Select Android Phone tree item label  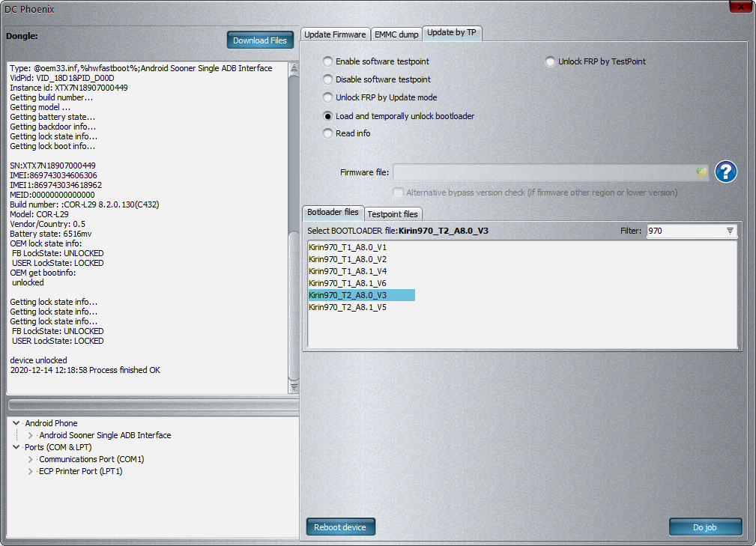[51, 423]
